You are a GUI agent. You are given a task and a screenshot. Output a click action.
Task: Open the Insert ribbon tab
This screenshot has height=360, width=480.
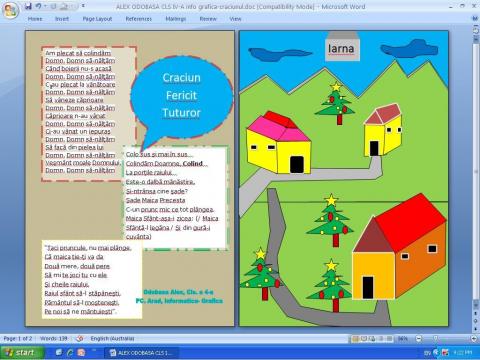pyautogui.click(x=62, y=19)
